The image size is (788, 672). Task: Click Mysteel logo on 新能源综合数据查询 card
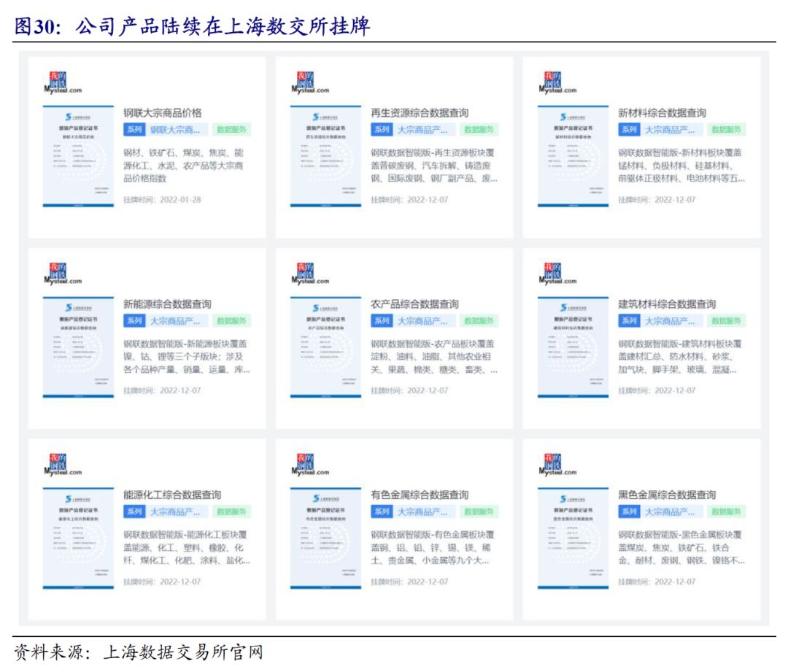[x=63, y=274]
